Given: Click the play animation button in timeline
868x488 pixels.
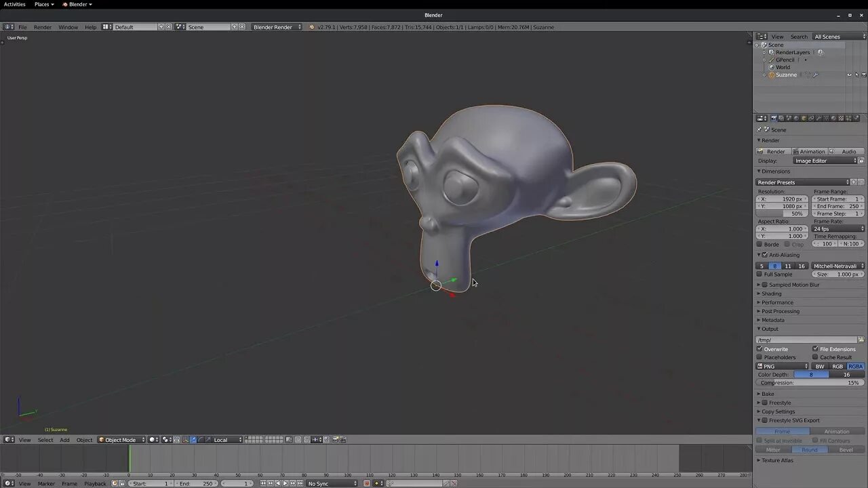Looking at the screenshot, I should [285, 483].
